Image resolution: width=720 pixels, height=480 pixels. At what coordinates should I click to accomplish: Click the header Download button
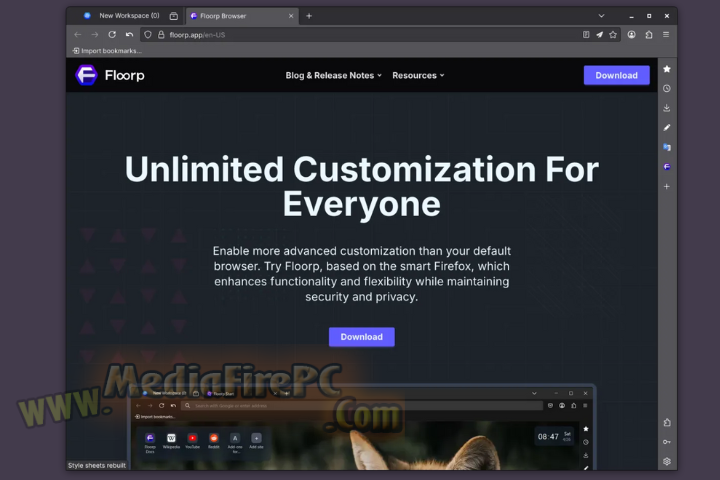click(x=617, y=75)
